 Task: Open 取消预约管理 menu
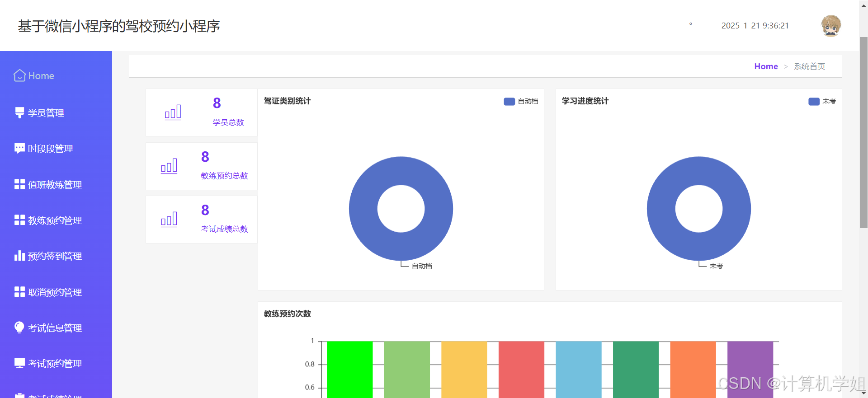pyautogui.click(x=56, y=292)
